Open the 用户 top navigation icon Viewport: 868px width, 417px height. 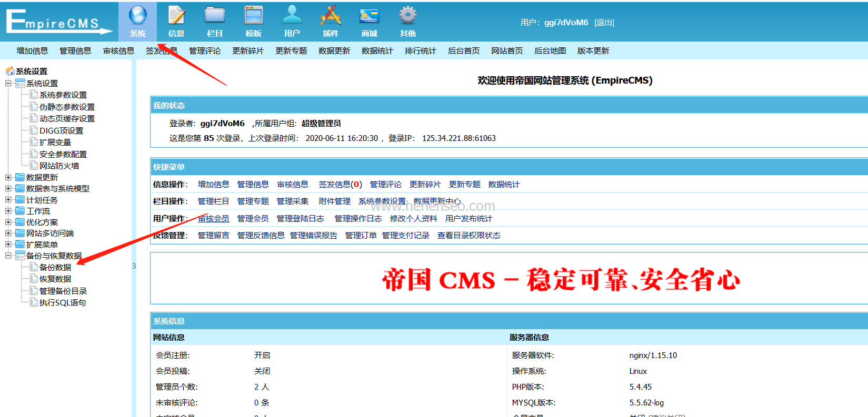(292, 21)
